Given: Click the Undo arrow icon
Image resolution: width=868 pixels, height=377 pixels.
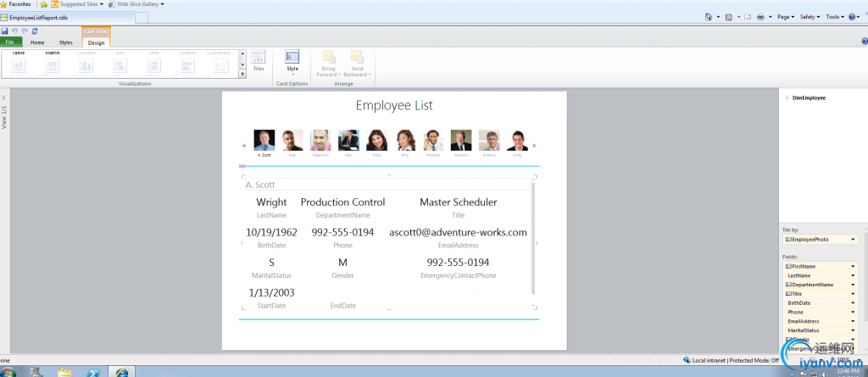Looking at the screenshot, I should pos(14,31).
